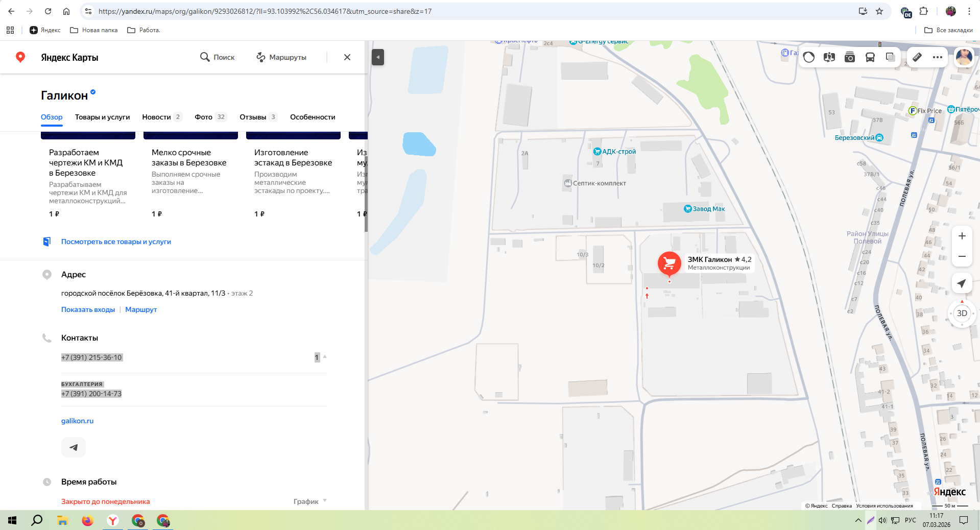
Task: Open the Товары и услуги tab
Action: pyautogui.click(x=102, y=117)
